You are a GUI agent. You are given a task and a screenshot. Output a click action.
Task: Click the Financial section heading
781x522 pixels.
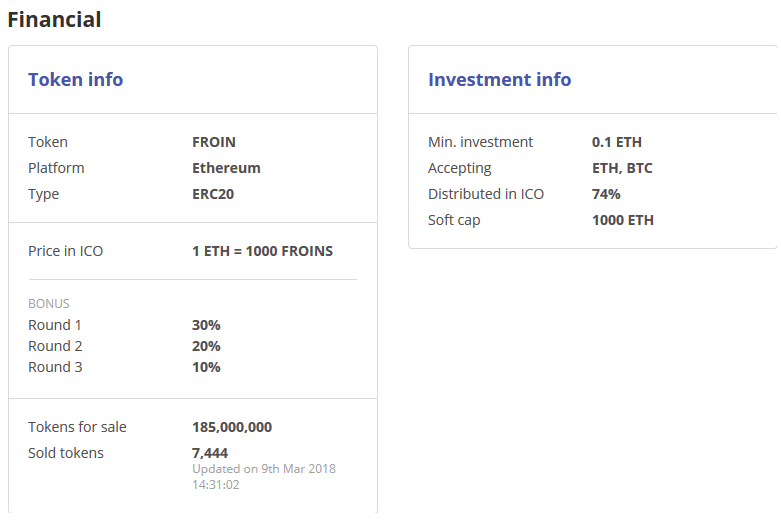pos(54,19)
